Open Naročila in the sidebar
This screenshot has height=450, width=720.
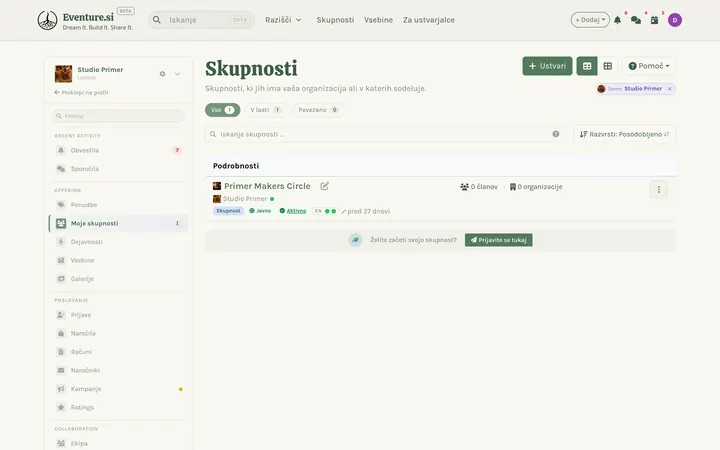point(118,333)
